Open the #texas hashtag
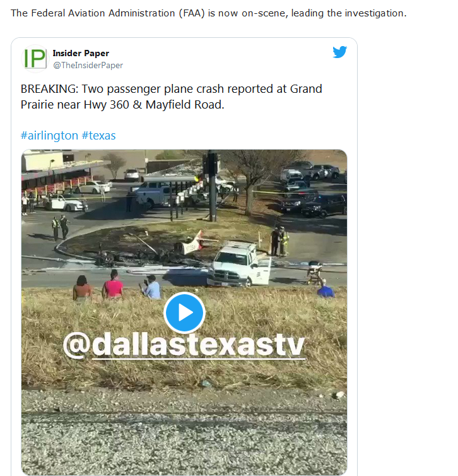458x476 pixels. [x=98, y=135]
